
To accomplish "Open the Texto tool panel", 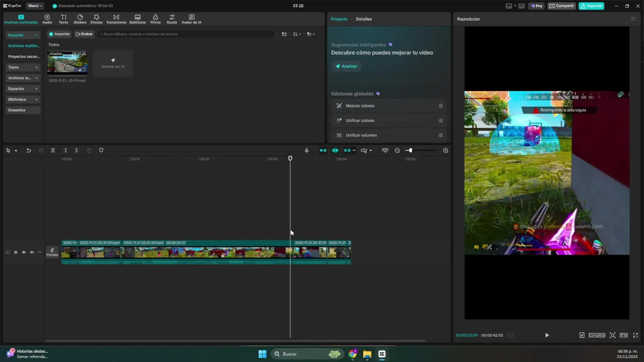I will [x=63, y=19].
